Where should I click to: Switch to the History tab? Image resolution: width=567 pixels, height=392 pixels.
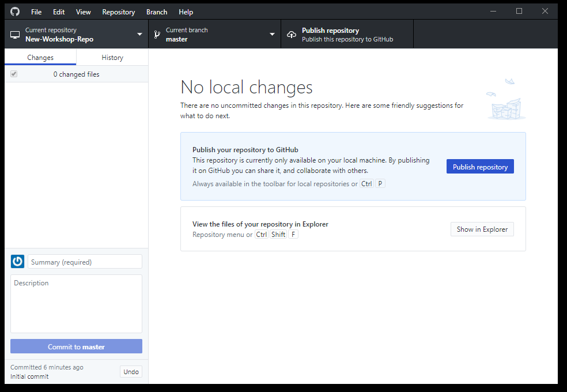click(112, 57)
